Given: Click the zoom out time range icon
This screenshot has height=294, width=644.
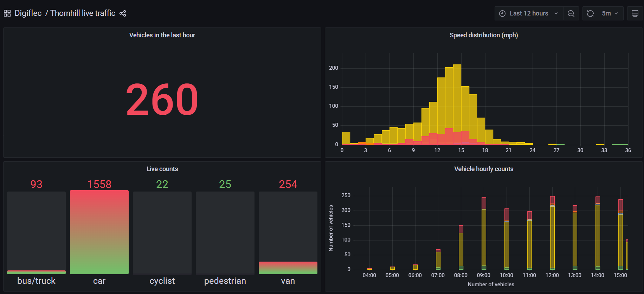Looking at the screenshot, I should click(571, 13).
